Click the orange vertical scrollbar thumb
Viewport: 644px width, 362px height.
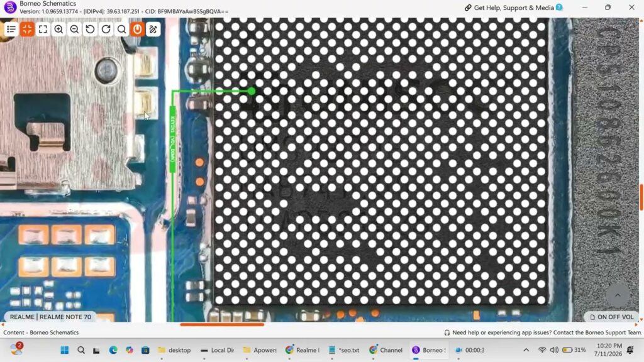point(641,198)
